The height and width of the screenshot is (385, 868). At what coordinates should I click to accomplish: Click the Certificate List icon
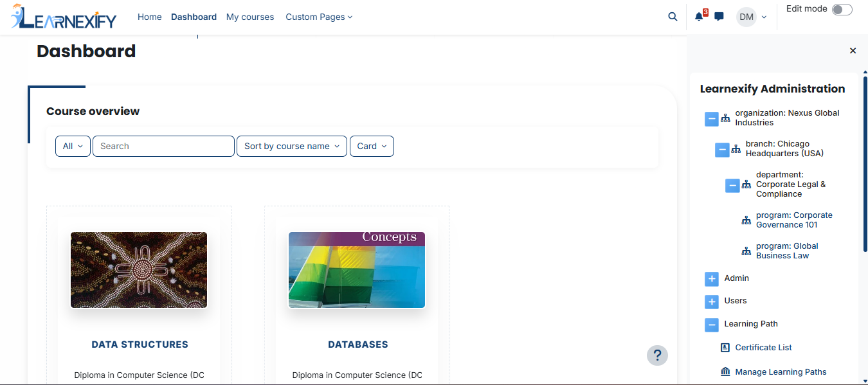(725, 348)
